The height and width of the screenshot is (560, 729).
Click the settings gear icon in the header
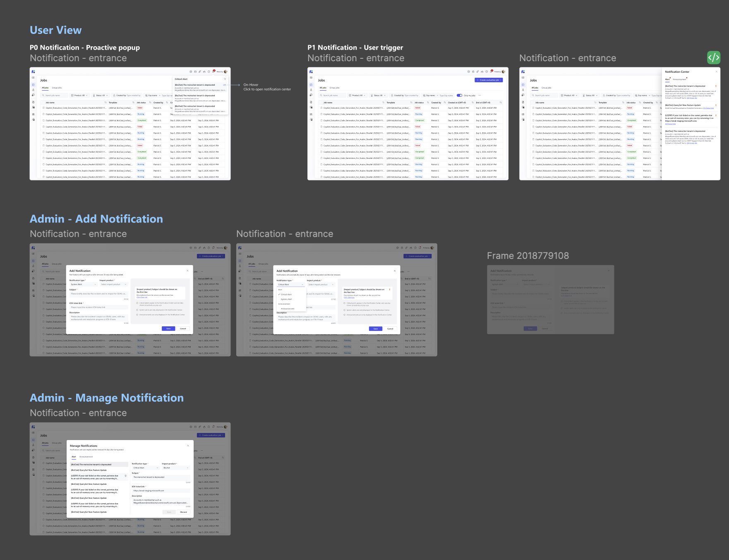[x=191, y=72]
